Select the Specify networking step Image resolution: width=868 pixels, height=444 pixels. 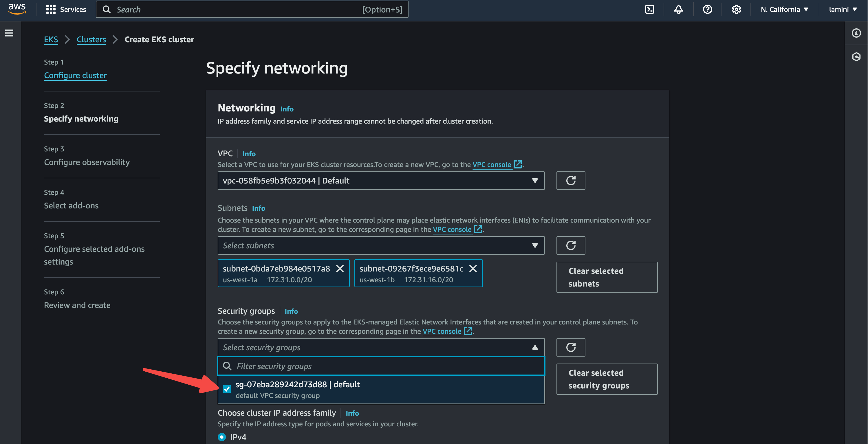tap(81, 119)
